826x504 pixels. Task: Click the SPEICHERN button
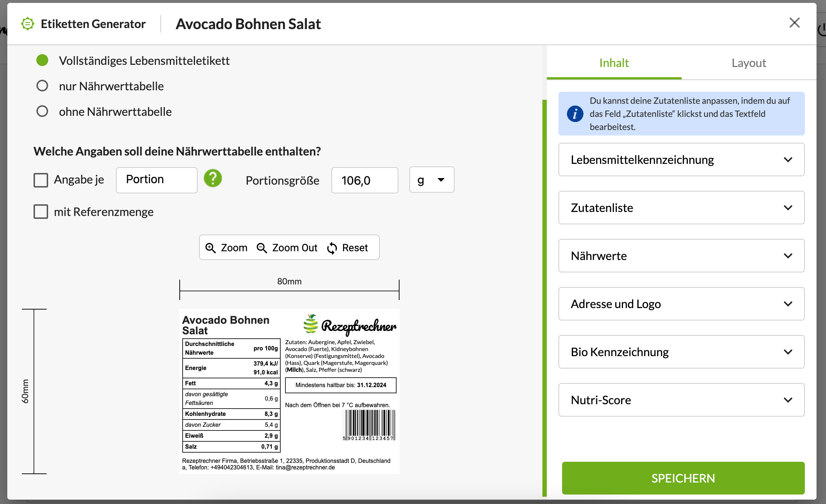pyautogui.click(x=684, y=477)
